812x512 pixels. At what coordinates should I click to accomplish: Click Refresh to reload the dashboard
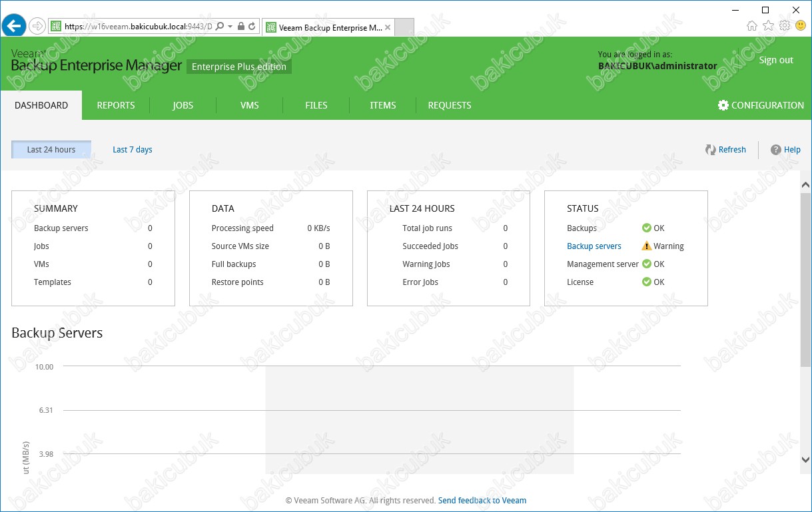click(x=725, y=150)
